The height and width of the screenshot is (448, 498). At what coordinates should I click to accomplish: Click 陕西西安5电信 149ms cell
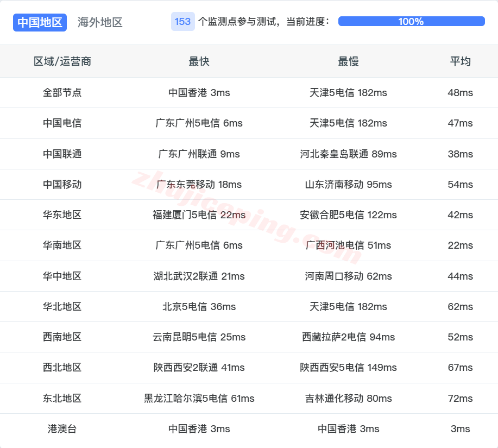click(349, 367)
